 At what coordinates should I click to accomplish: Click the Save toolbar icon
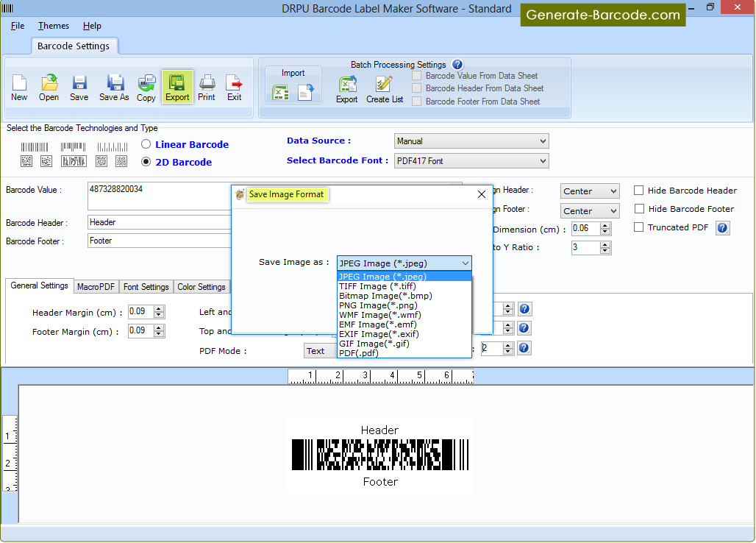tap(79, 88)
